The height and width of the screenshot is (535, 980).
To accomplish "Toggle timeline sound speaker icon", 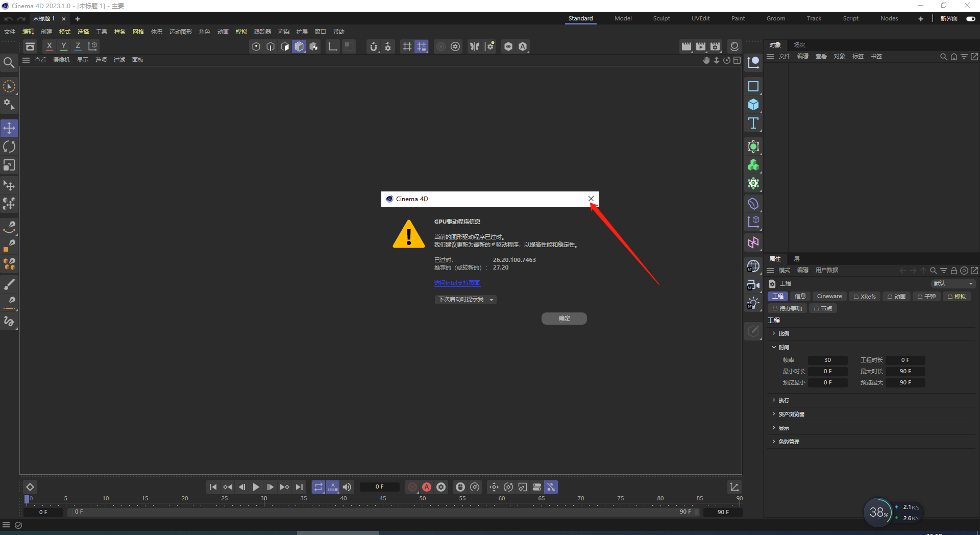I will [x=347, y=487].
